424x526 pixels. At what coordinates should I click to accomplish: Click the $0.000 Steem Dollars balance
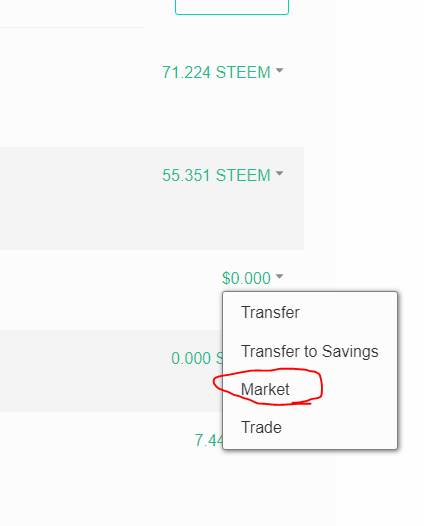[x=246, y=278]
